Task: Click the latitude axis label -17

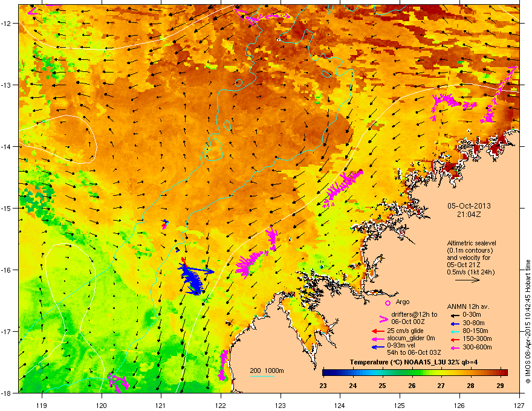Action: coord(7,331)
